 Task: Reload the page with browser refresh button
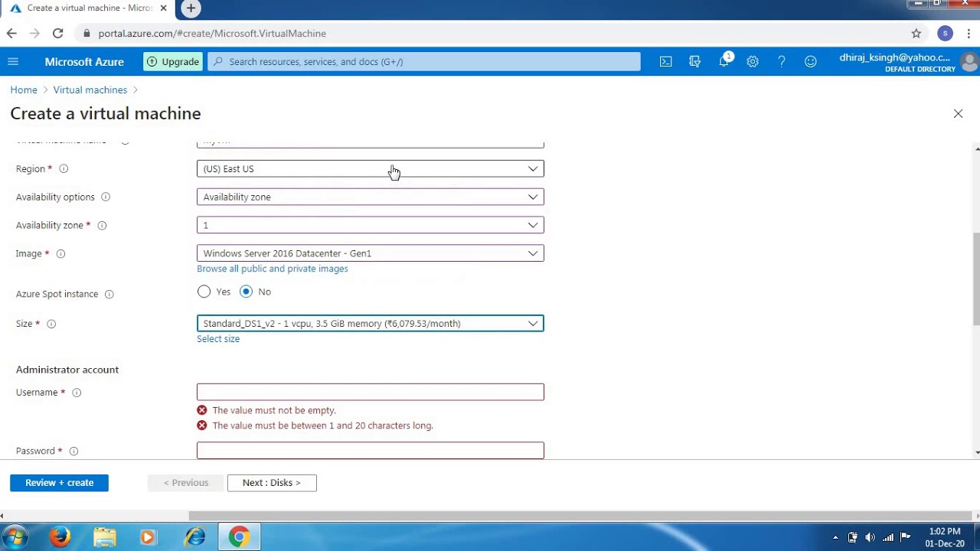point(57,34)
